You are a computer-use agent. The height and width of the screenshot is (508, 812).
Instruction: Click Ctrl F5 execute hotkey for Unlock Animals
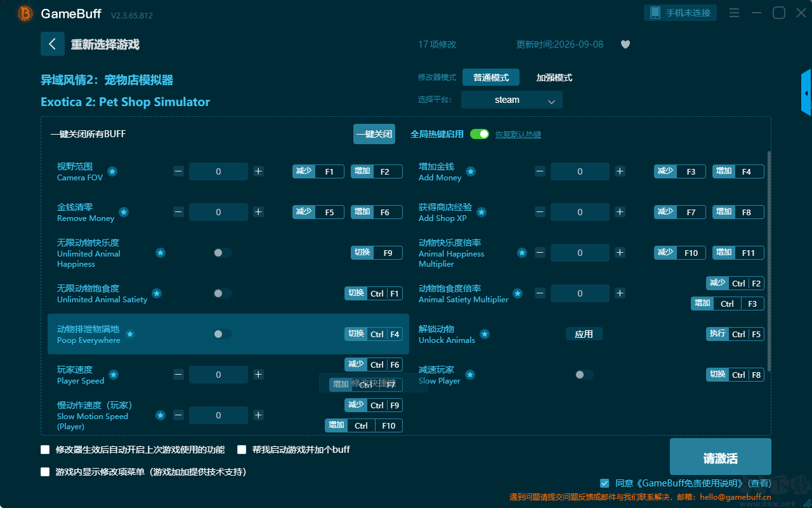pyautogui.click(x=735, y=334)
